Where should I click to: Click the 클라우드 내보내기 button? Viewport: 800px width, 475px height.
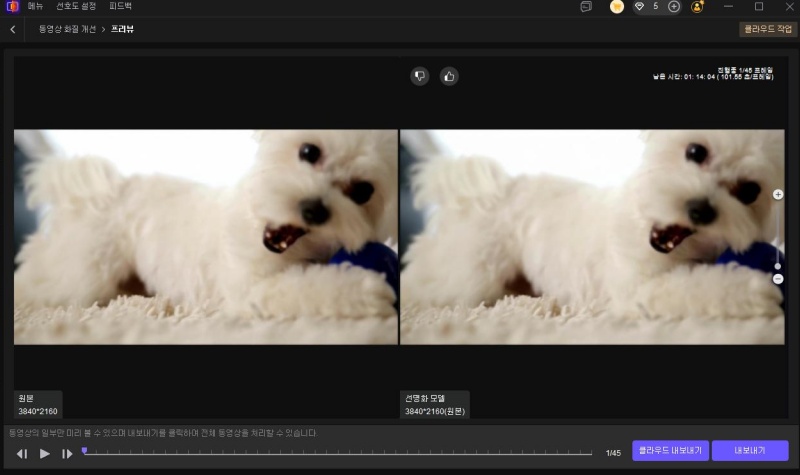pos(670,451)
